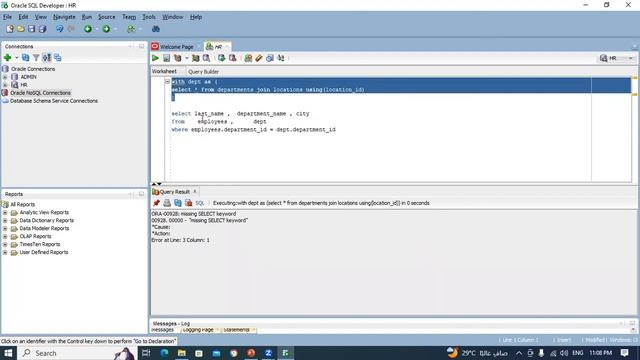Click the binoculars Find DB Object icon
640x360 pixels.
(156, 29)
